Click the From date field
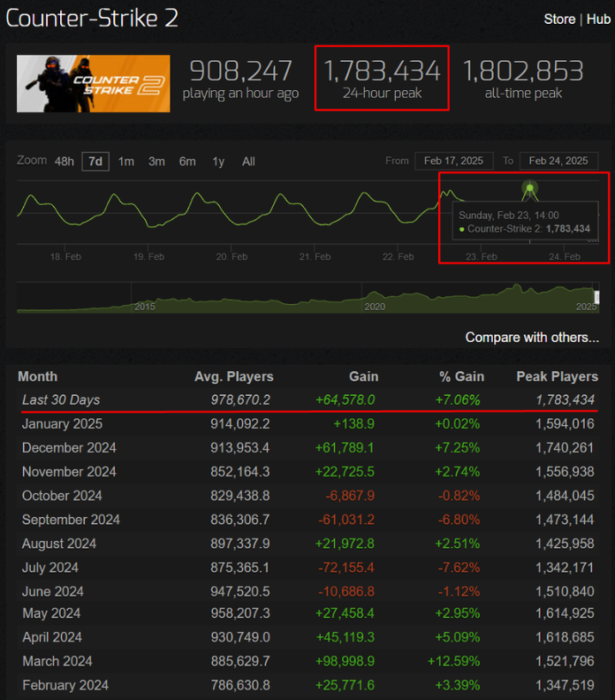This screenshot has height=700, width=615. point(453,161)
